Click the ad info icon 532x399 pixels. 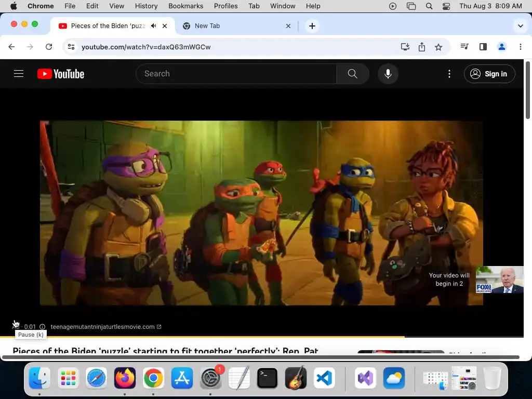pos(42,327)
